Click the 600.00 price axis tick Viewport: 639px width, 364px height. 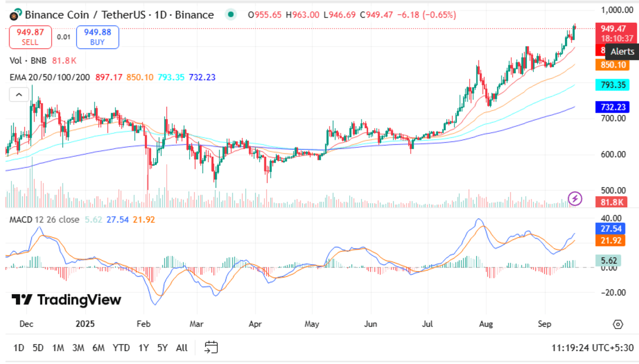tap(613, 154)
